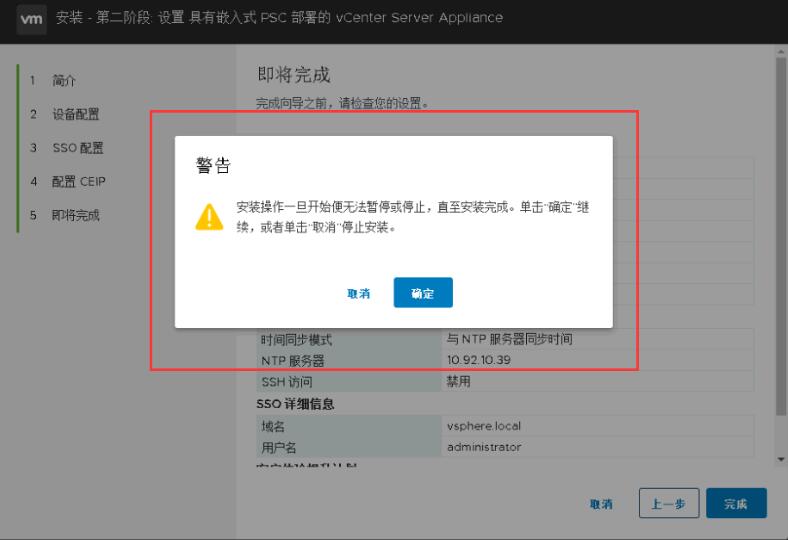The width and height of the screenshot is (788, 540).
Task: Select step 4 配置 CEIP in sidebar
Action: [78, 181]
